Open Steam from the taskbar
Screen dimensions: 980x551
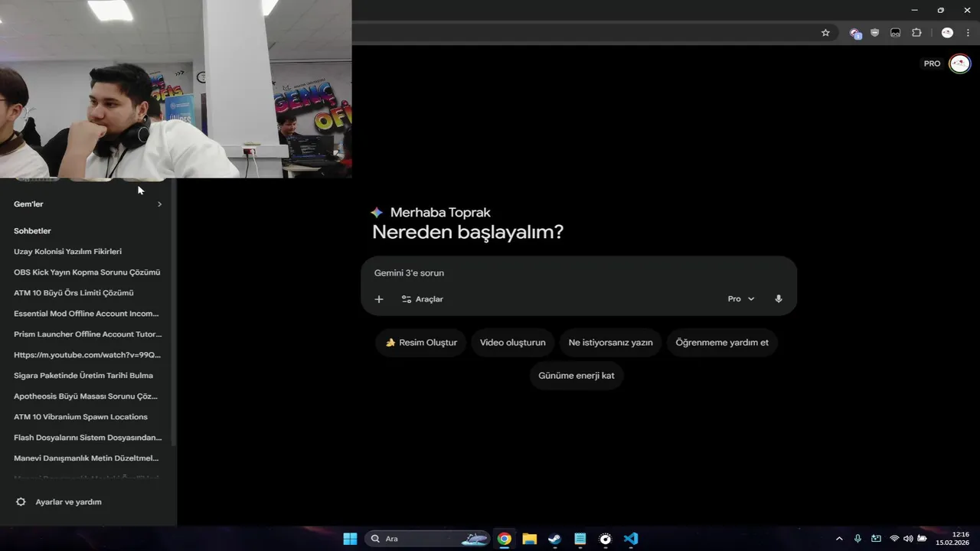tap(554, 539)
